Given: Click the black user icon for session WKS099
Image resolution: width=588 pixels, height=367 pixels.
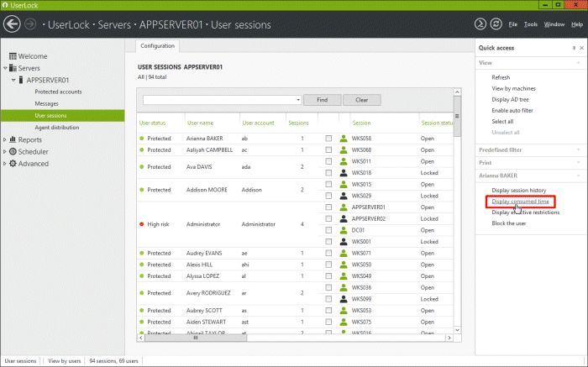Looking at the screenshot, I should [x=344, y=299].
